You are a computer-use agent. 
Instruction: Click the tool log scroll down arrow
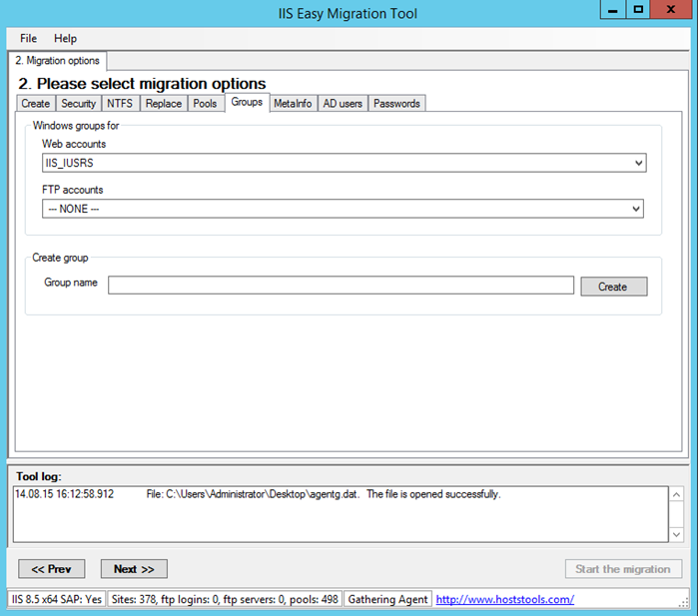click(676, 534)
